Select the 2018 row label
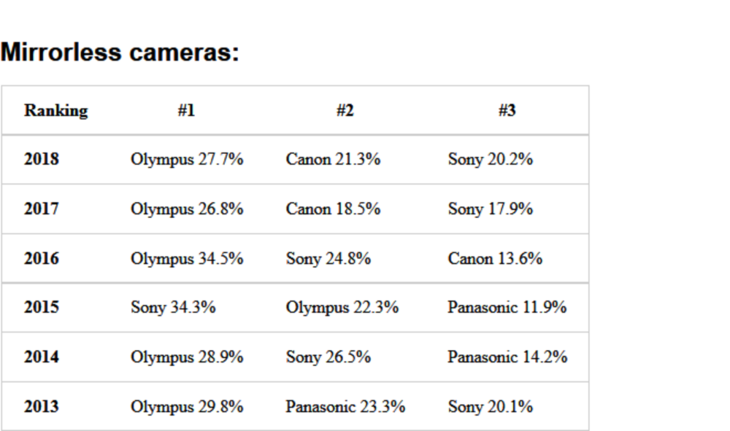 click(41, 159)
